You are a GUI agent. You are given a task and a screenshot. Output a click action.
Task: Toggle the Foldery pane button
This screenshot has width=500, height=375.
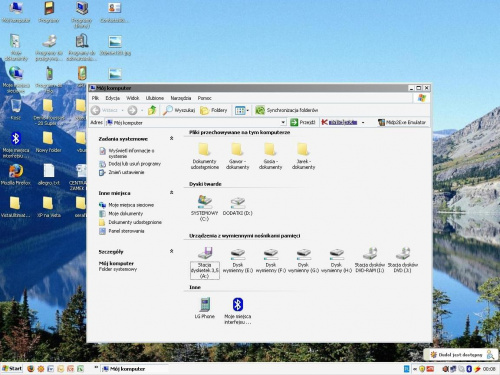tap(214, 110)
